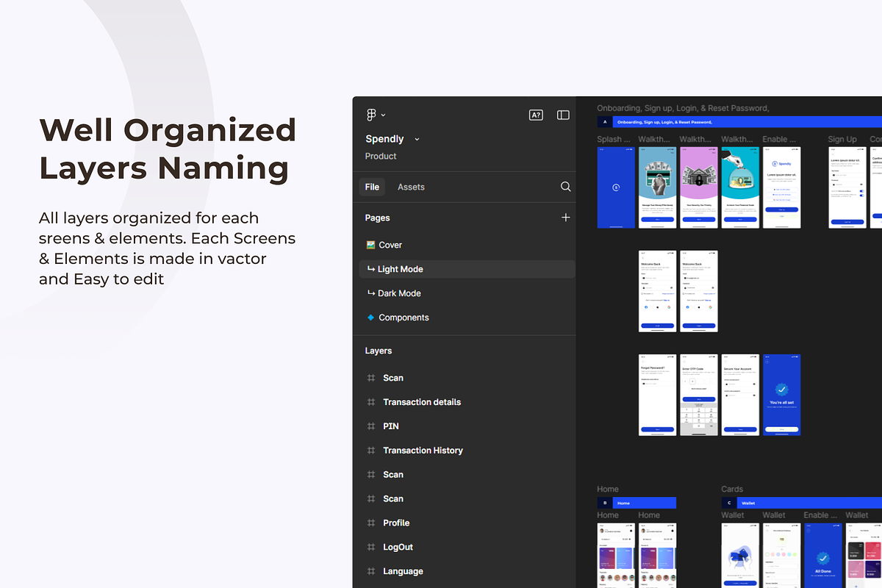Select the Light Mode page

click(467, 269)
